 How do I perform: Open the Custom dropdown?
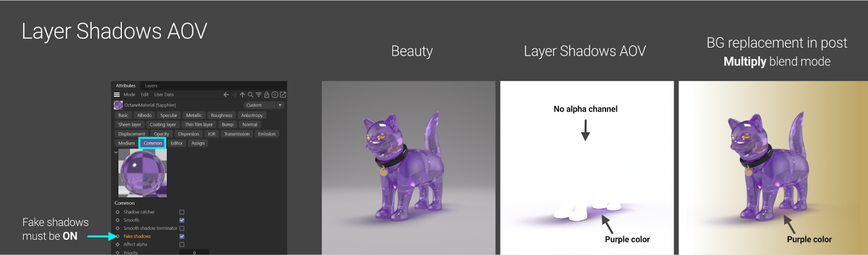pos(264,105)
